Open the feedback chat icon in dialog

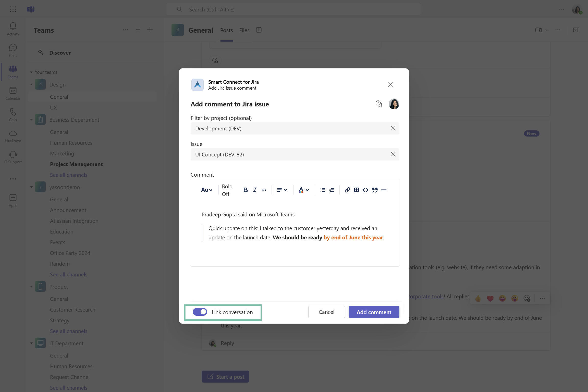tap(378, 104)
